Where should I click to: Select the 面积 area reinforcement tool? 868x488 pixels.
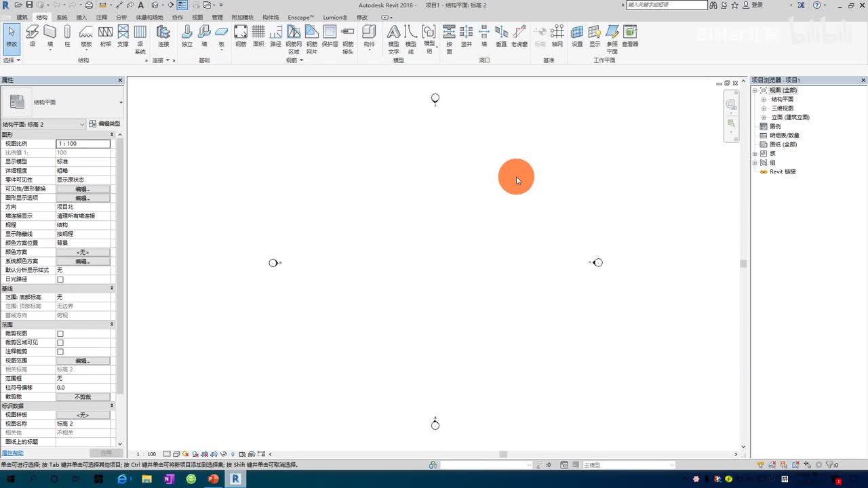tap(258, 35)
